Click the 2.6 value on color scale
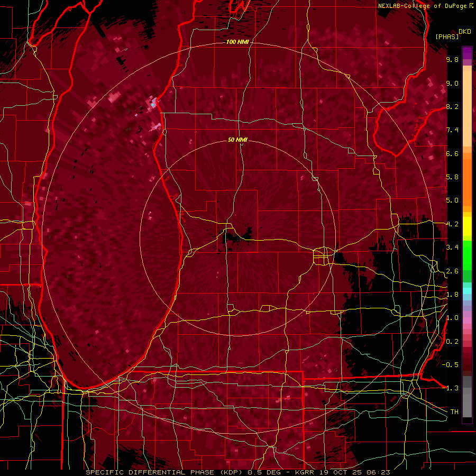 (452, 271)
